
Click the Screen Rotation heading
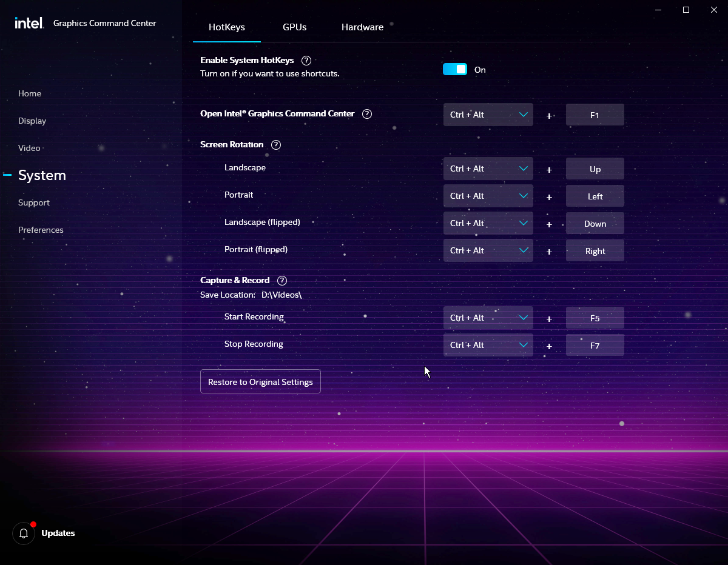click(x=232, y=144)
